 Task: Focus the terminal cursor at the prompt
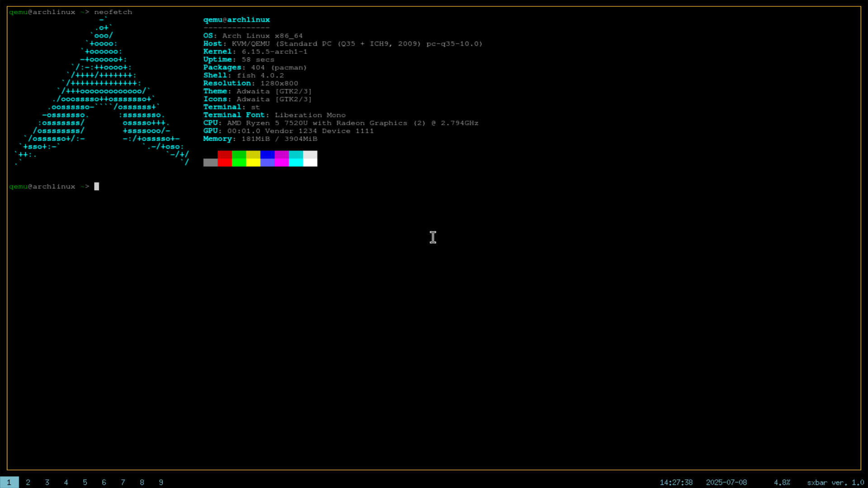pyautogui.click(x=96, y=186)
